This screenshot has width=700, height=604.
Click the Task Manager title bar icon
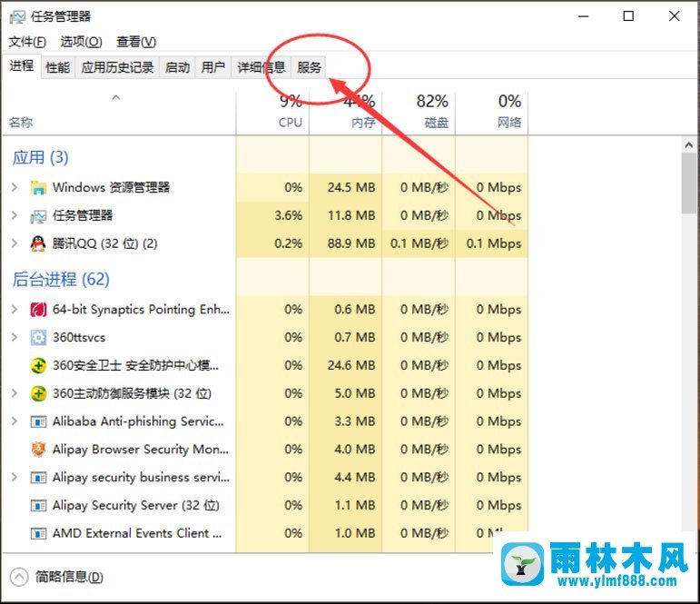(x=17, y=16)
